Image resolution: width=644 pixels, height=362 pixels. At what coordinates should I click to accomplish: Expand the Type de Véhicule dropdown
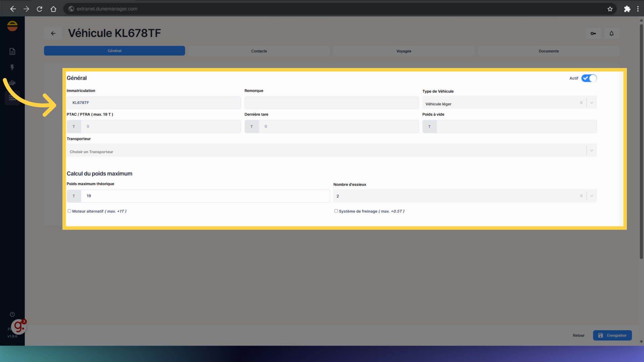pos(592,103)
